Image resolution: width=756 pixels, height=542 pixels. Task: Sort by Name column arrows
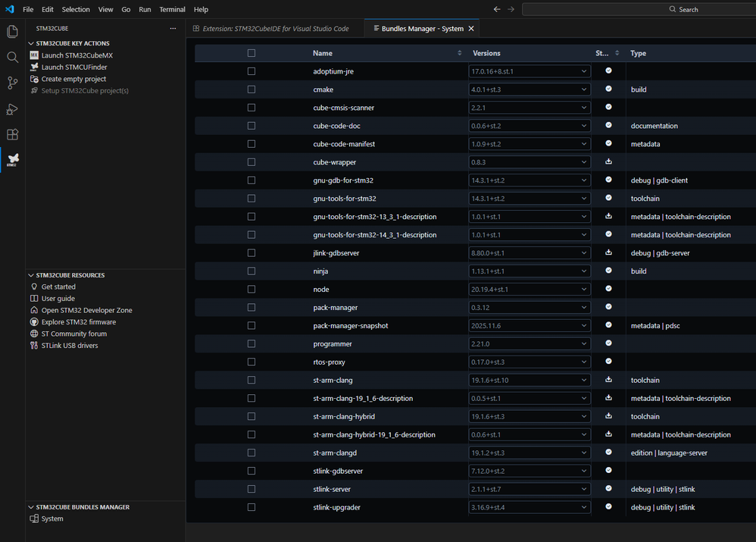pyautogui.click(x=460, y=53)
